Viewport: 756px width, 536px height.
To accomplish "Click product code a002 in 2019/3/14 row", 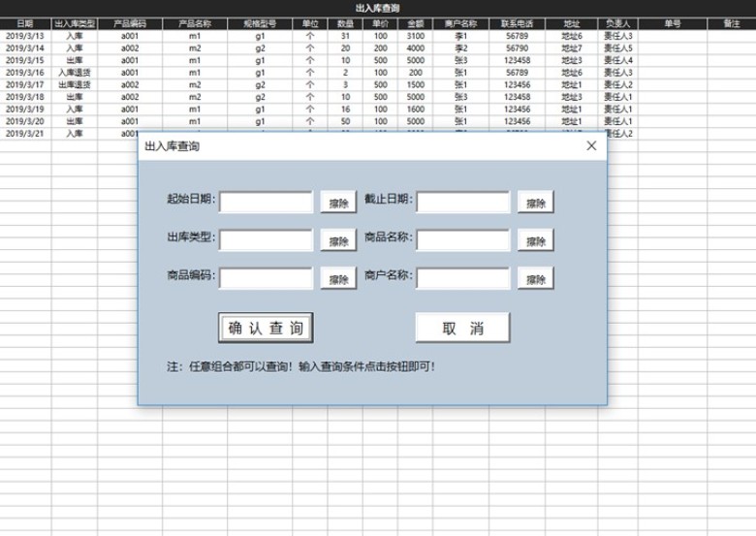I will [130, 48].
